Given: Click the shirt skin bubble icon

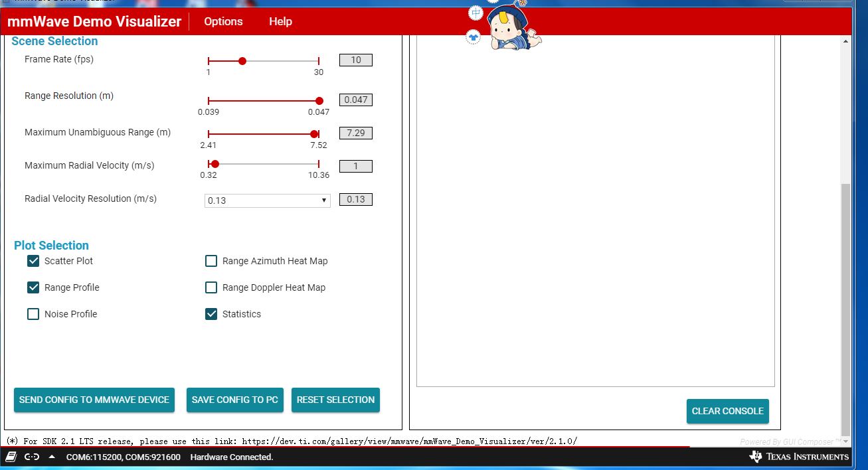Looking at the screenshot, I should 473,37.
